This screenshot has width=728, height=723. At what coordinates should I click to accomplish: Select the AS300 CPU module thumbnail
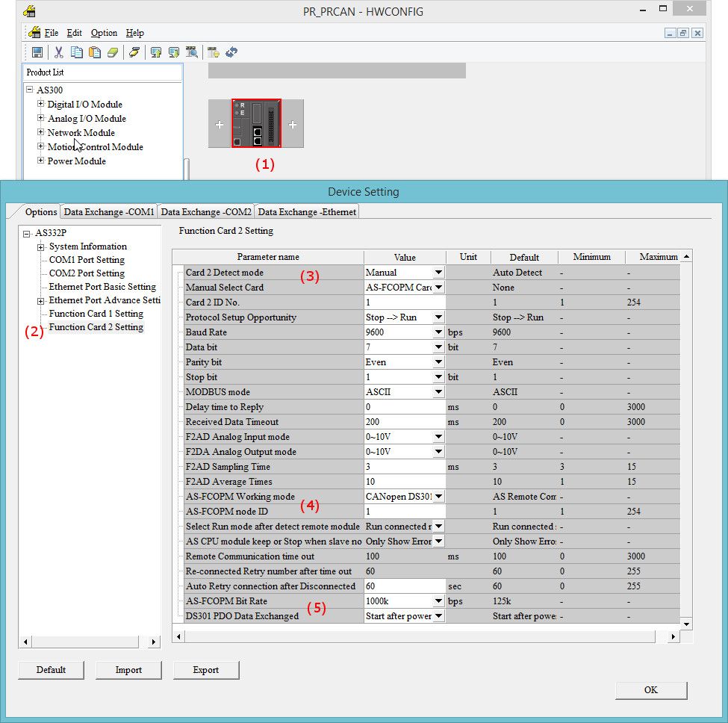pyautogui.click(x=256, y=124)
